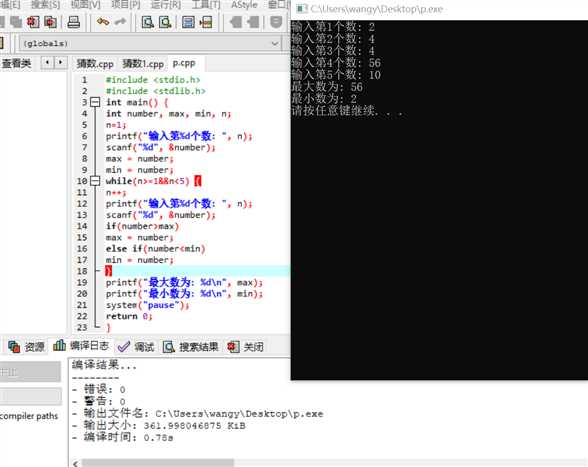Click the 编译日志 bar-chart icon
The width and height of the screenshot is (588, 467).
point(59,345)
